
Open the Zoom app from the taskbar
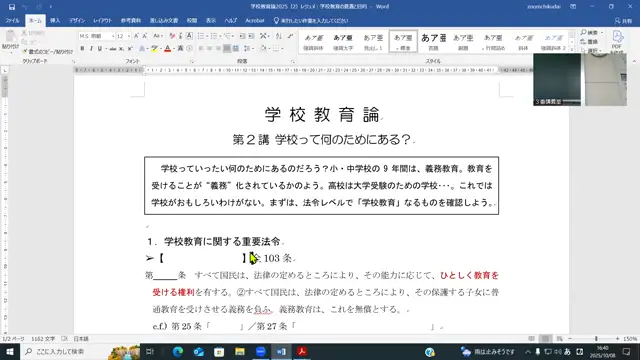(x=260, y=351)
